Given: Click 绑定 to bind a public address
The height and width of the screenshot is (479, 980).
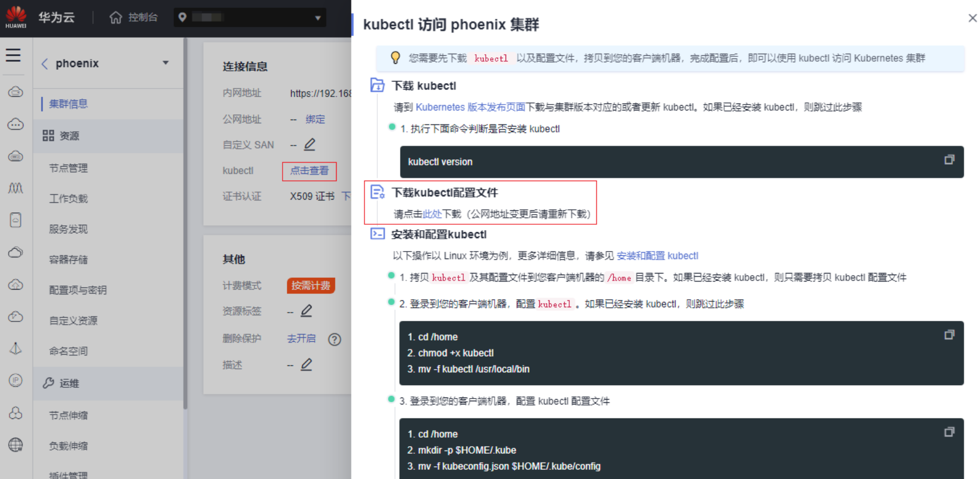Looking at the screenshot, I should click(315, 119).
